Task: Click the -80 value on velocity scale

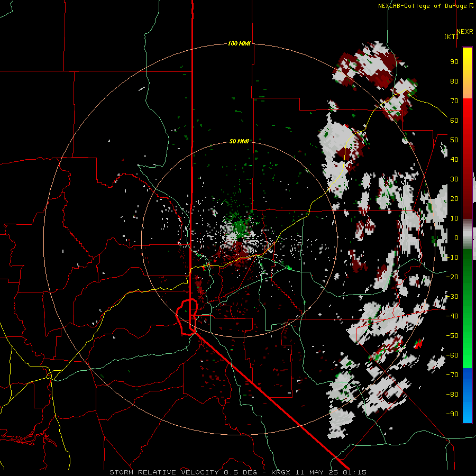Action: pos(452,395)
